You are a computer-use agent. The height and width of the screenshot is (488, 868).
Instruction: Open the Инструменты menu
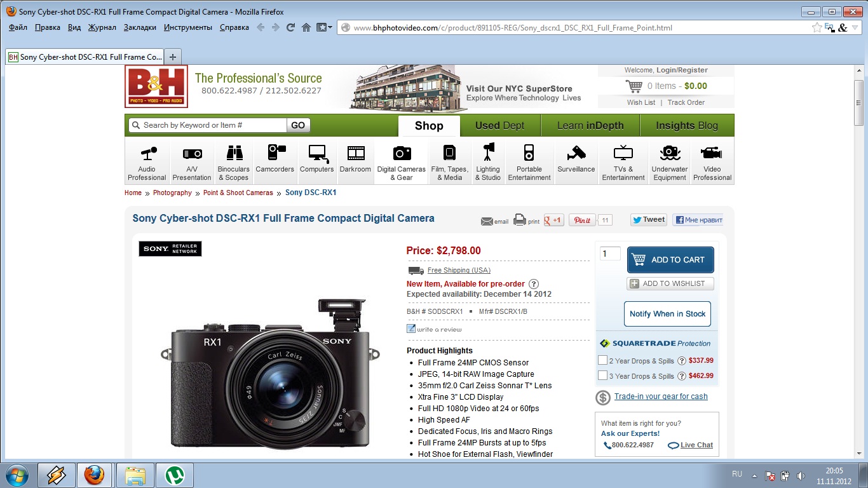click(x=188, y=27)
